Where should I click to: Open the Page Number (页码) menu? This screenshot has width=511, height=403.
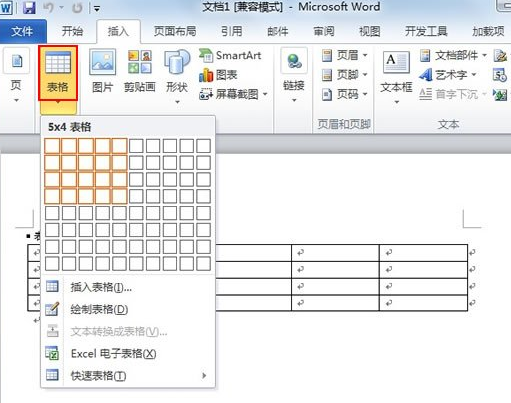pyautogui.click(x=345, y=94)
